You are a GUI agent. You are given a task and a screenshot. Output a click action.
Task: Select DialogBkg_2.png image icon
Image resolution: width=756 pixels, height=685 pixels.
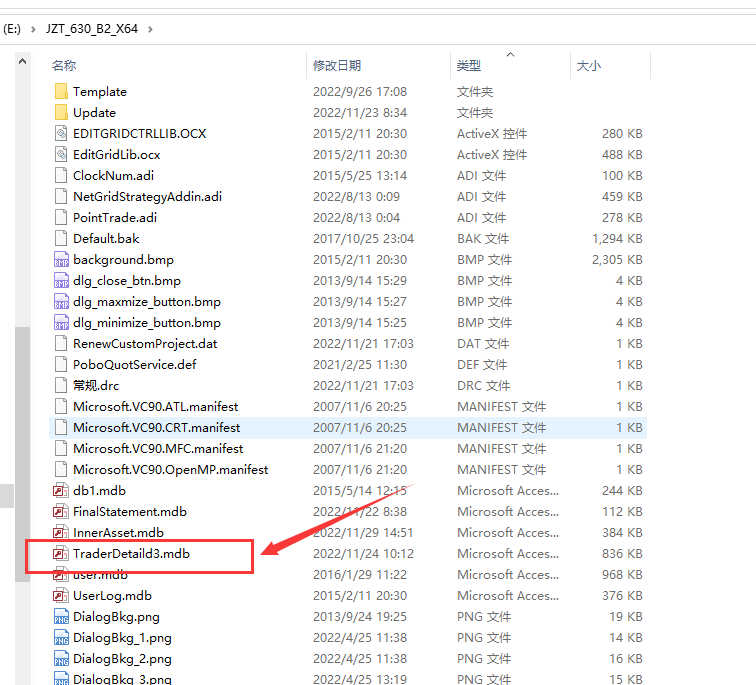pos(61,659)
